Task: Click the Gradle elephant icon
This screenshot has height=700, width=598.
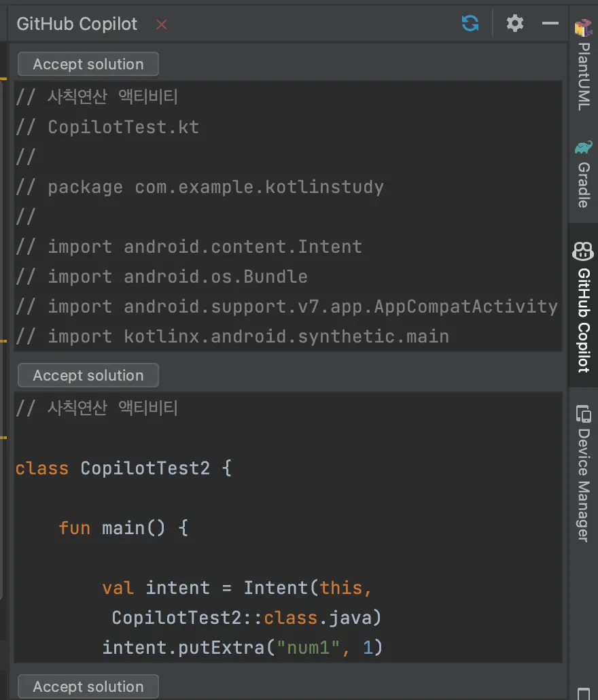Action: [583, 147]
